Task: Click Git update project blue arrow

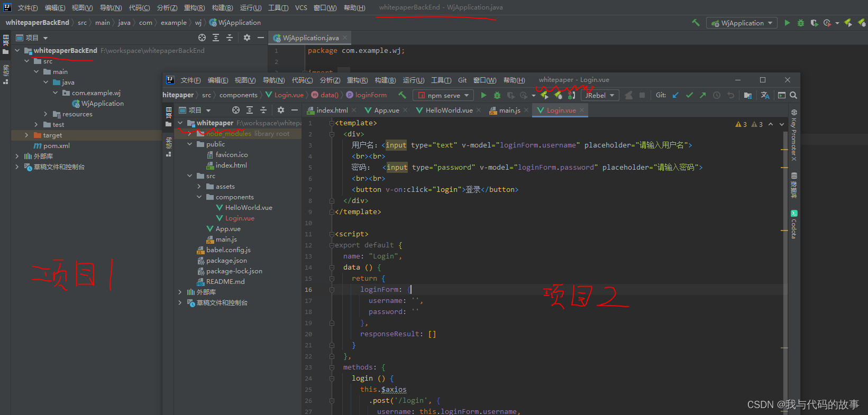Action: (x=675, y=95)
